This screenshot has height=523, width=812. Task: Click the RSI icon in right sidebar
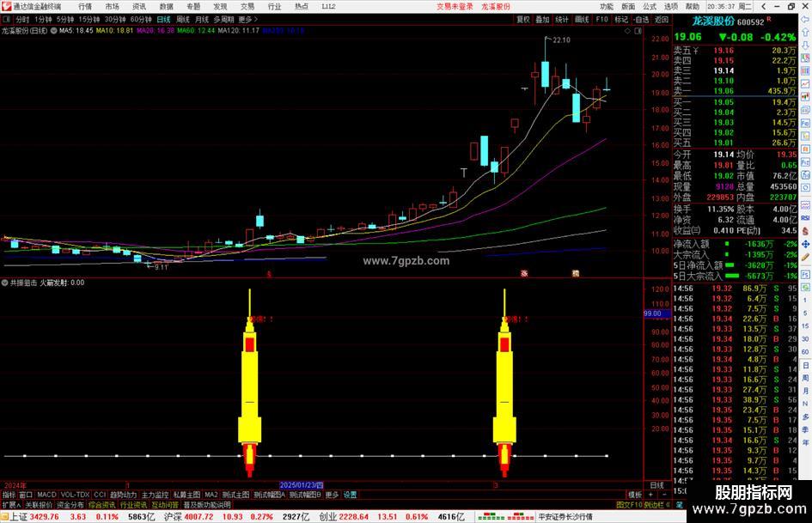pos(805,218)
